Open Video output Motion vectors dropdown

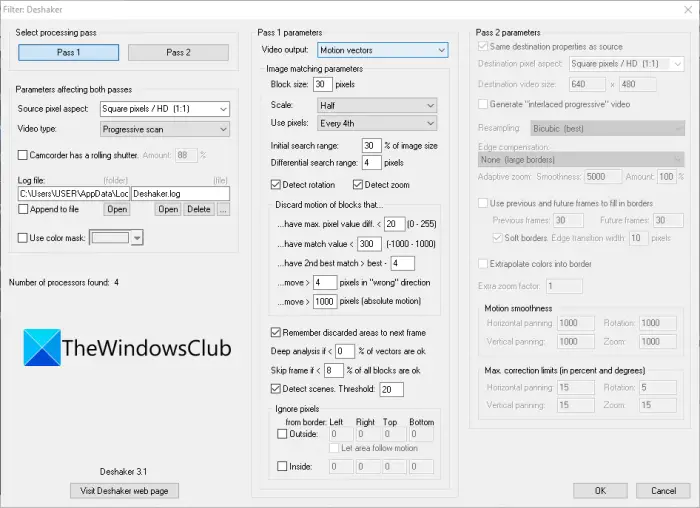tap(383, 50)
